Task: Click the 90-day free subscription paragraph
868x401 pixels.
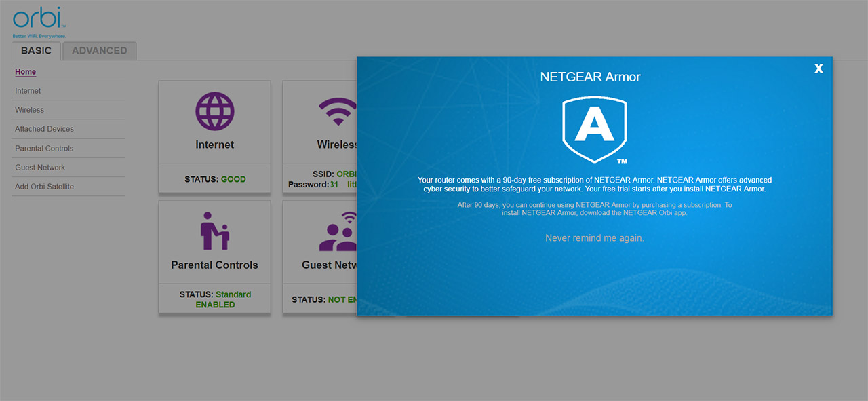Action: 595,185
